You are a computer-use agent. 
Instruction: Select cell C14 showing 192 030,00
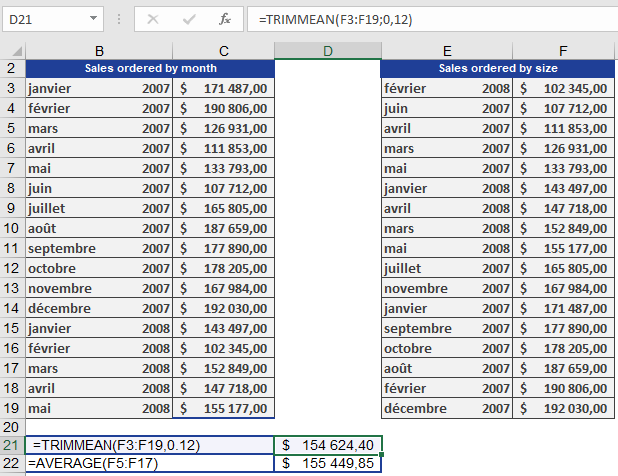point(223,309)
